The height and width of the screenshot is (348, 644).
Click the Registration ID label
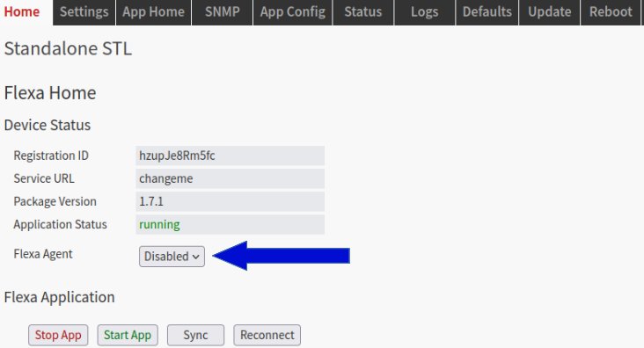[51, 156]
